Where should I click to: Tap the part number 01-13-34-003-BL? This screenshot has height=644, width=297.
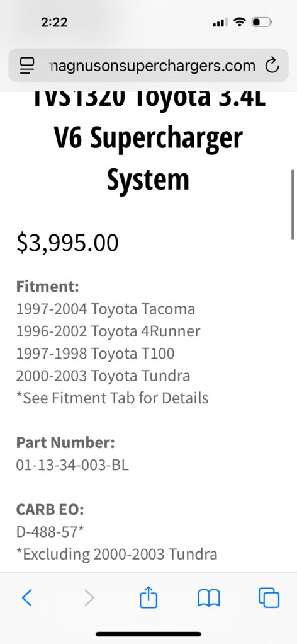72,465
